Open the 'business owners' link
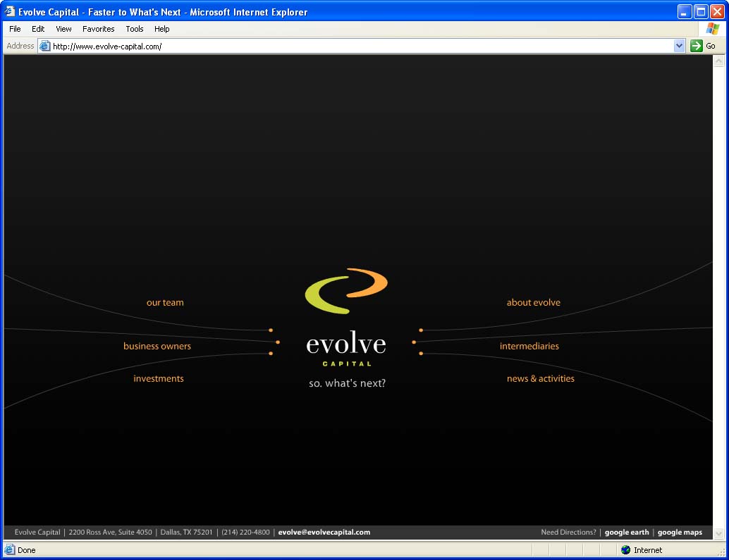Image resolution: width=729 pixels, height=560 pixels. (157, 347)
